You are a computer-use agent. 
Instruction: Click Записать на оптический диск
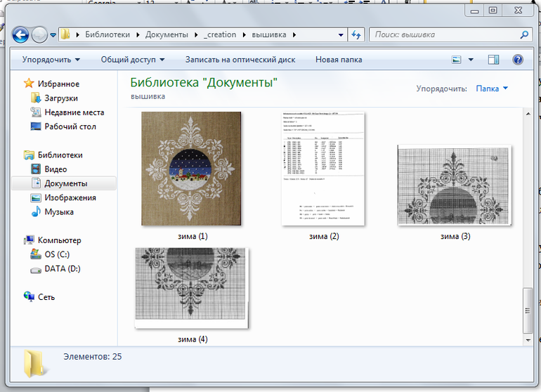coord(240,60)
